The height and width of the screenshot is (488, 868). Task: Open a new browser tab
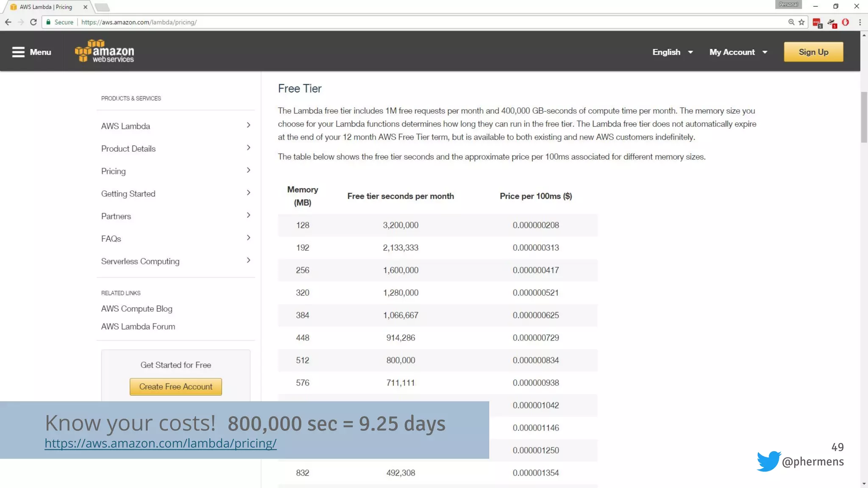tap(102, 7)
